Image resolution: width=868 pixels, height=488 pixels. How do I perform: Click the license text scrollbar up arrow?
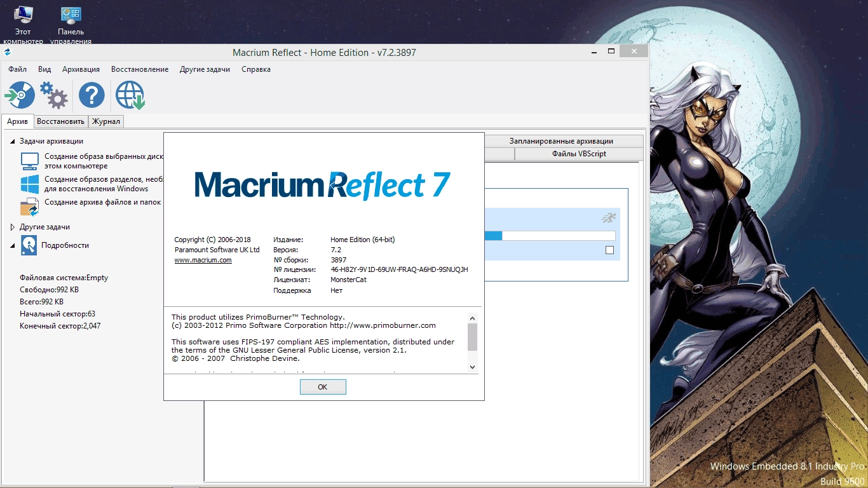(x=472, y=318)
